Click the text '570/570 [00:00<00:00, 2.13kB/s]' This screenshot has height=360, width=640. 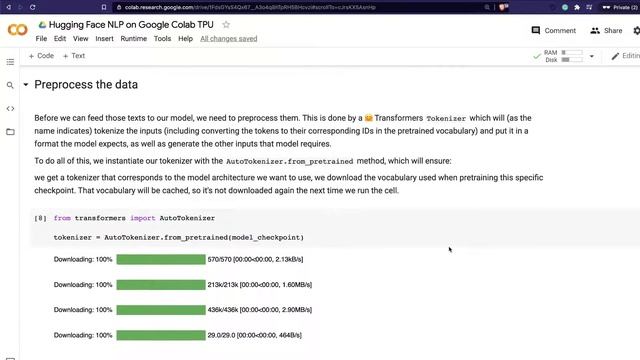[255, 259]
